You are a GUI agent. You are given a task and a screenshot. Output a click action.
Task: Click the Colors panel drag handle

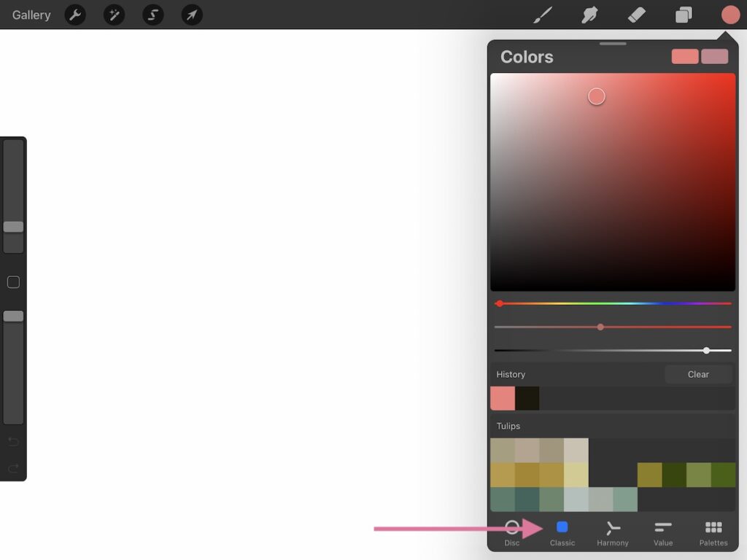point(613,44)
